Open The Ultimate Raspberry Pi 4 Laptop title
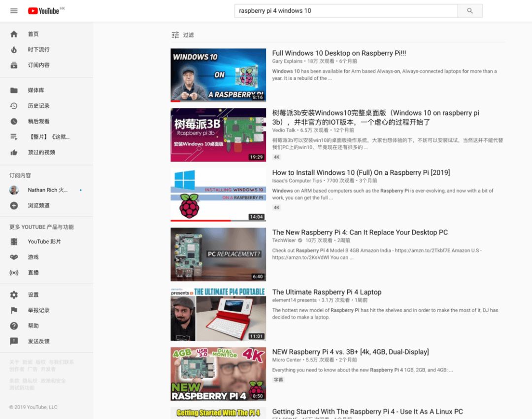This screenshot has width=532, height=419. click(x=327, y=292)
